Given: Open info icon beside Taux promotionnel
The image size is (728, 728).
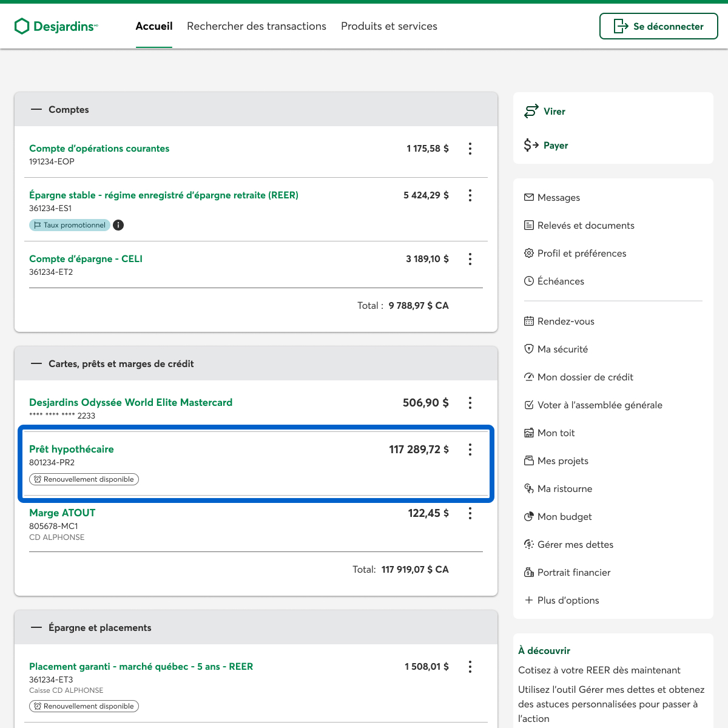Looking at the screenshot, I should [118, 225].
